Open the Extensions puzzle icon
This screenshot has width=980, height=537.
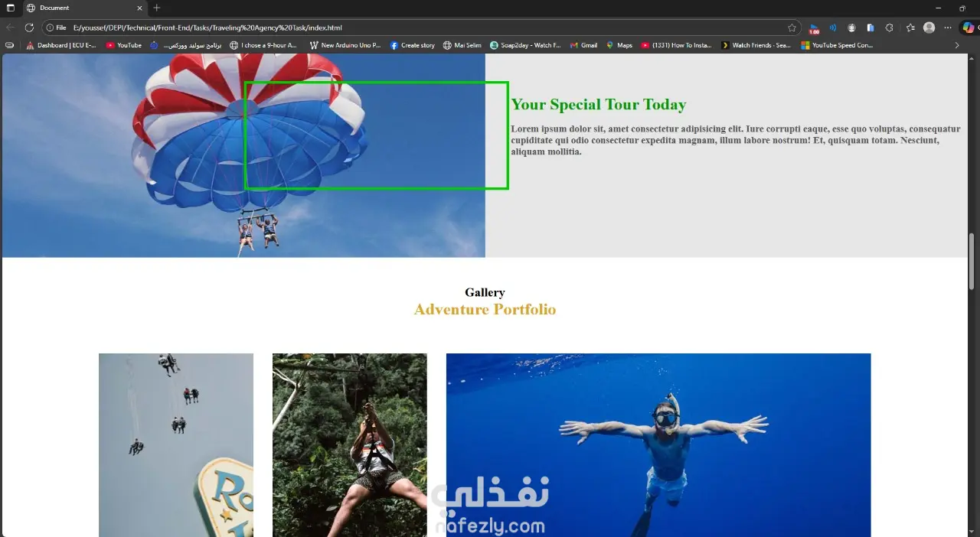point(889,28)
